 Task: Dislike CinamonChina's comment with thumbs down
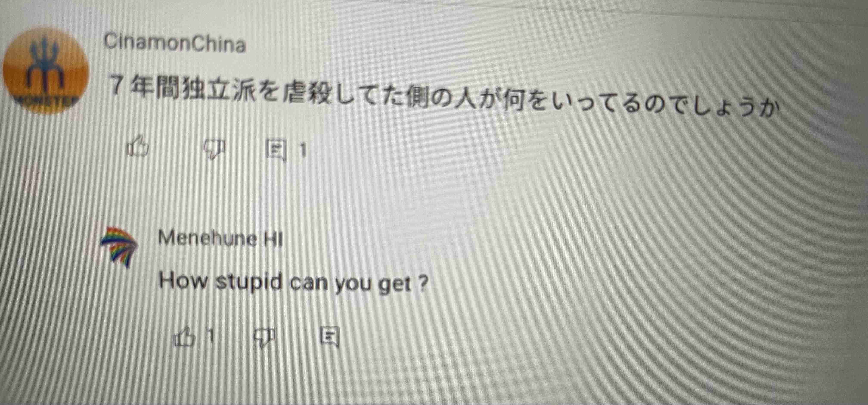tap(215, 149)
